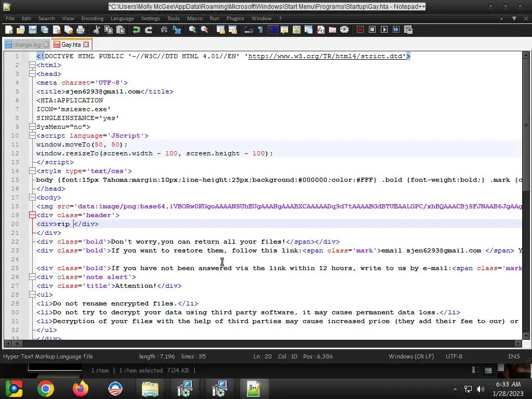Click the Copy toolbar icon
This screenshot has height=399, width=532.
click(109, 30)
